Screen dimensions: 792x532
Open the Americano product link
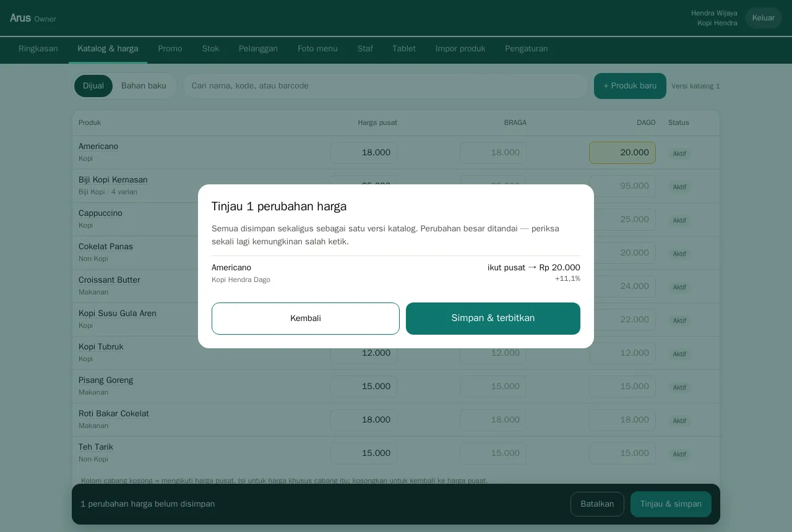coord(98,147)
